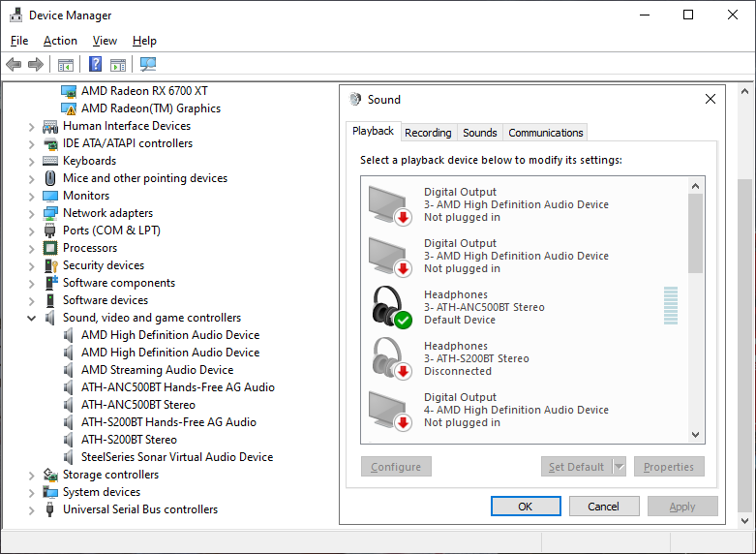Click the Keyboards category icon
The image size is (756, 554).
click(x=50, y=161)
